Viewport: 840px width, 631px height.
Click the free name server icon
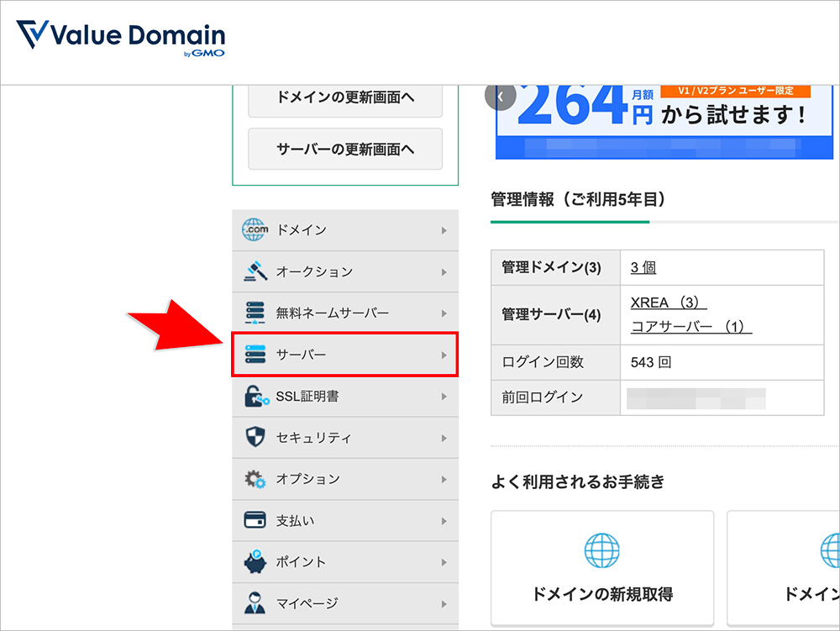[255, 313]
